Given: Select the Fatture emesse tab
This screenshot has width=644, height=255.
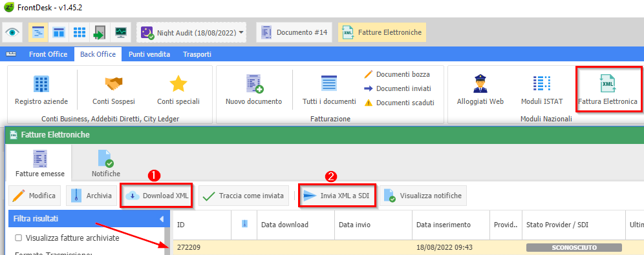Looking at the screenshot, I should click(40, 163).
